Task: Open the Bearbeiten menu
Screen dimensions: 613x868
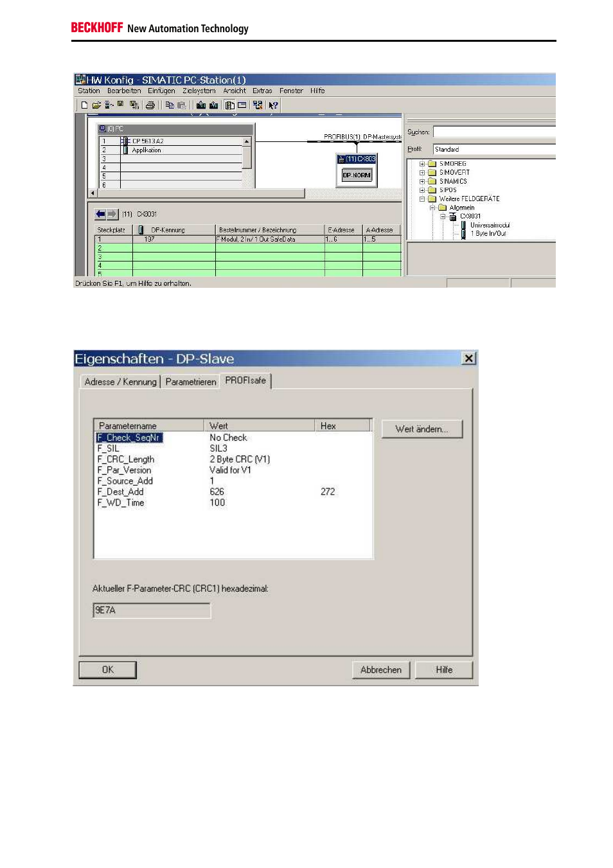Action: (x=124, y=91)
